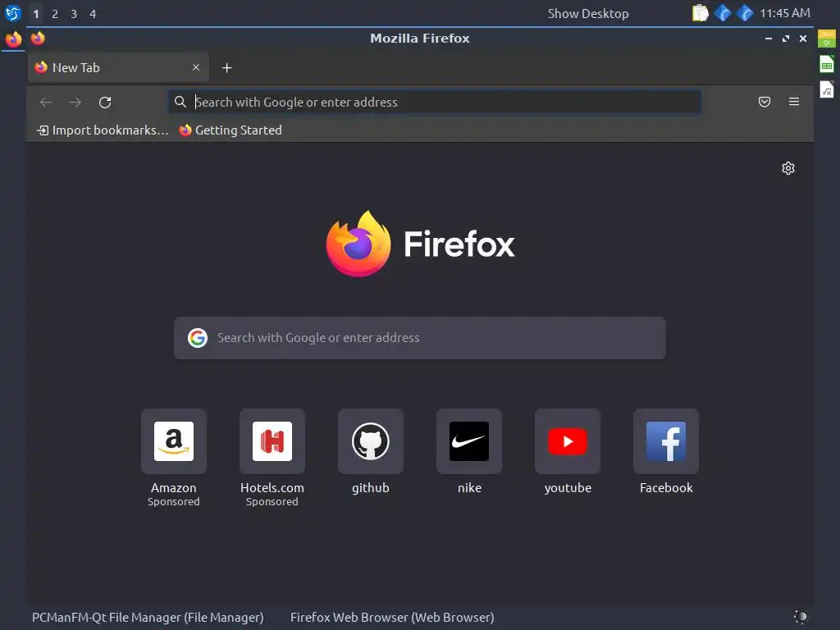The image size is (840, 630).
Task: Open new tab page settings gear
Action: (x=788, y=168)
